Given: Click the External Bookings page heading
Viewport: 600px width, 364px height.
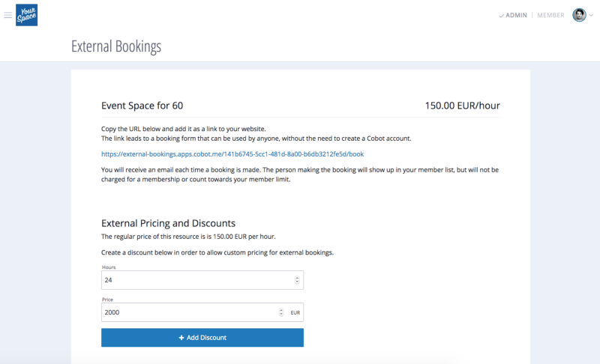Looking at the screenshot, I should pos(116,46).
